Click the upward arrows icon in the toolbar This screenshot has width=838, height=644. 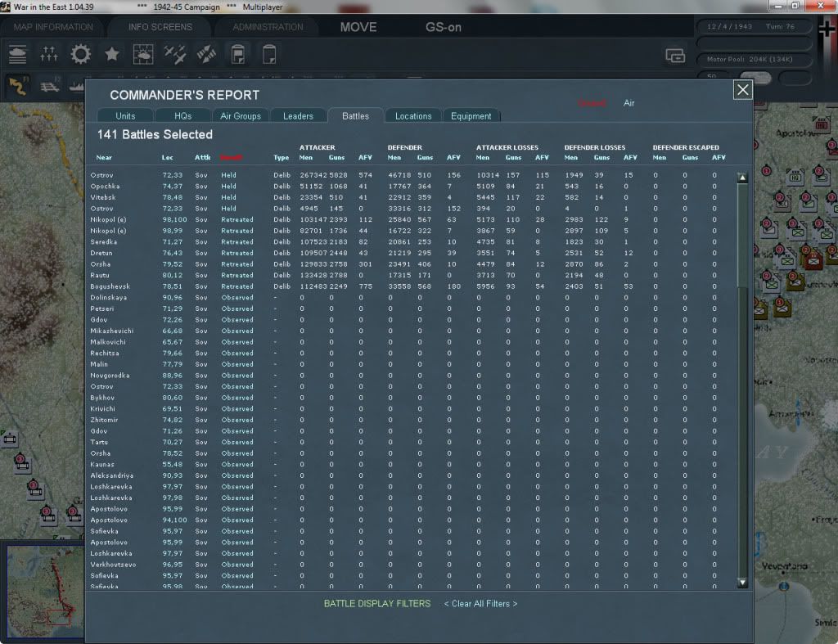click(48, 55)
